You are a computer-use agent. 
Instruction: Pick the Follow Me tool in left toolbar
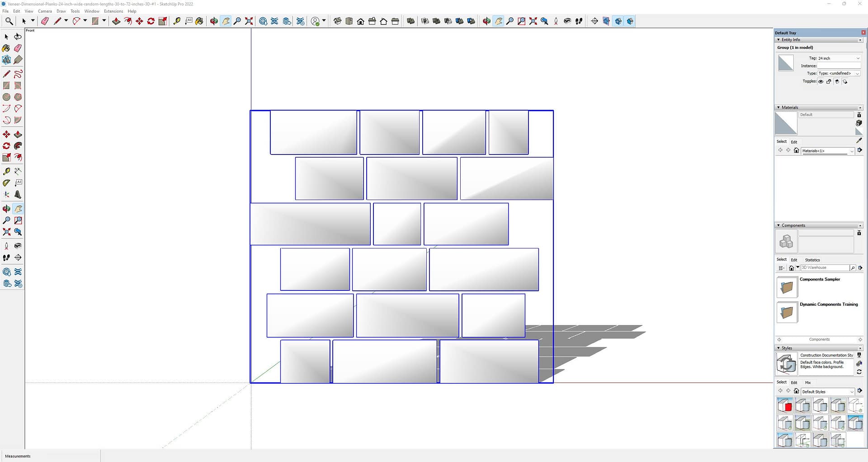18,146
